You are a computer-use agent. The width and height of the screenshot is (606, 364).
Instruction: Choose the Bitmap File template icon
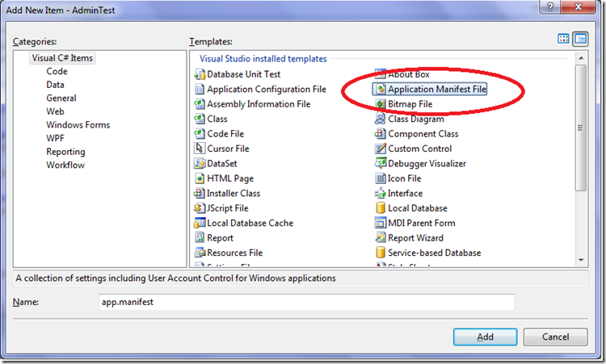381,104
